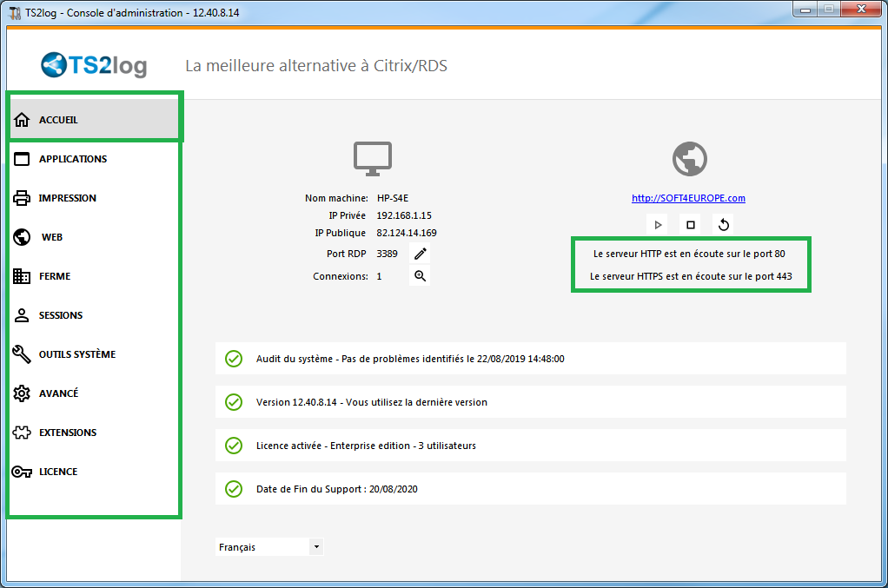
Task: Click the HTTP server port 80 message
Action: coord(689,254)
